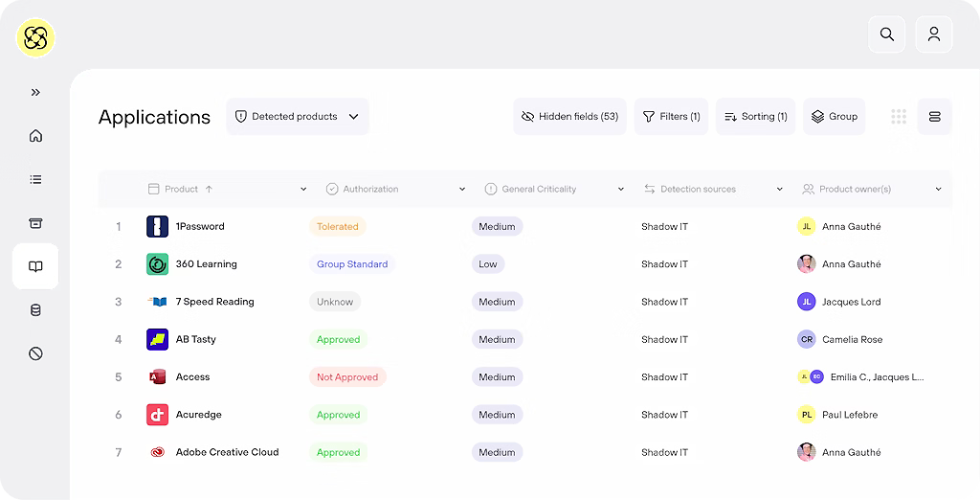980x500 pixels.
Task: Expand the sidebar with double chevron
Action: tap(35, 93)
